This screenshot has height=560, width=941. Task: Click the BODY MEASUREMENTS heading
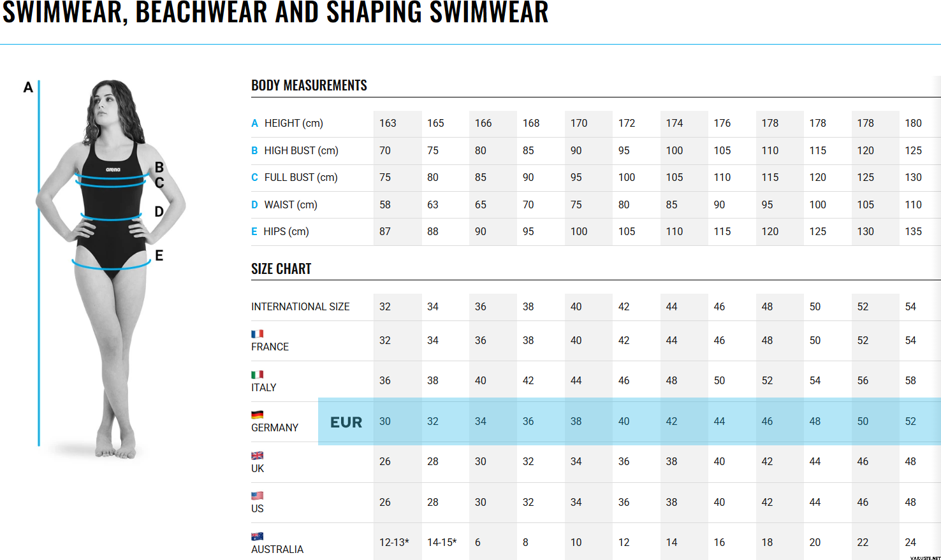[309, 85]
